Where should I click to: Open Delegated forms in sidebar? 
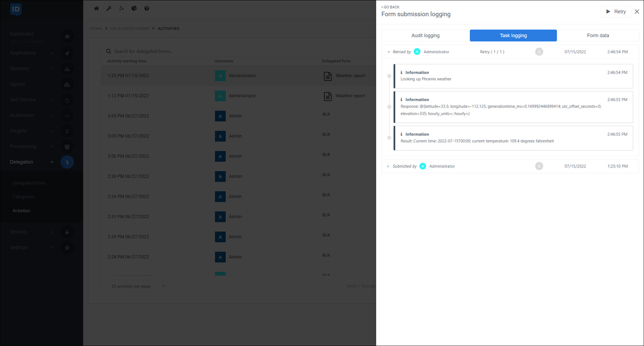tap(29, 183)
